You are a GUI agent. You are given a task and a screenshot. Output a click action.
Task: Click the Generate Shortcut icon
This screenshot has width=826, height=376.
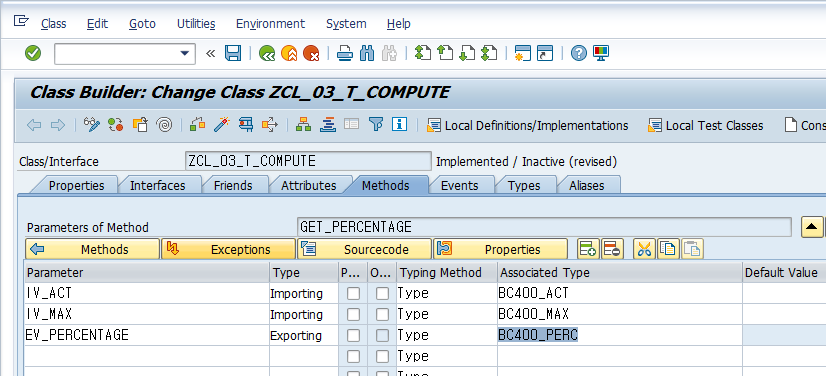tap(545, 53)
